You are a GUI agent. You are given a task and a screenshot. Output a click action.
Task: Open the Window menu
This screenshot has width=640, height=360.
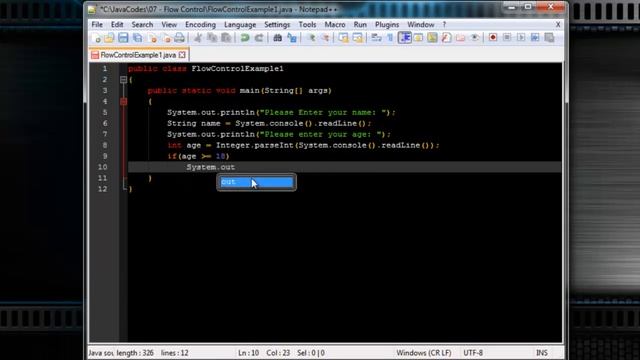point(421,24)
